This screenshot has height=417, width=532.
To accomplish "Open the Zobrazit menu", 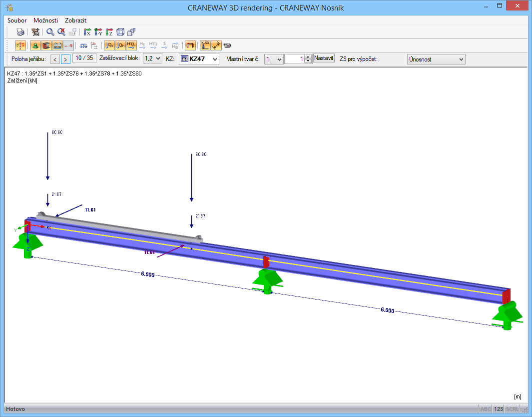I will (x=75, y=20).
